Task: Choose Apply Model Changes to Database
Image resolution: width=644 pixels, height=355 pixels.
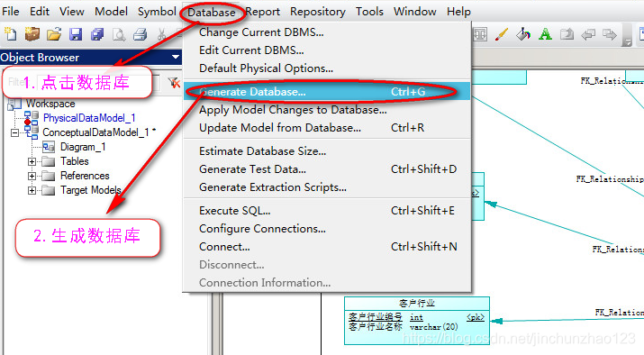Action: (x=327, y=110)
